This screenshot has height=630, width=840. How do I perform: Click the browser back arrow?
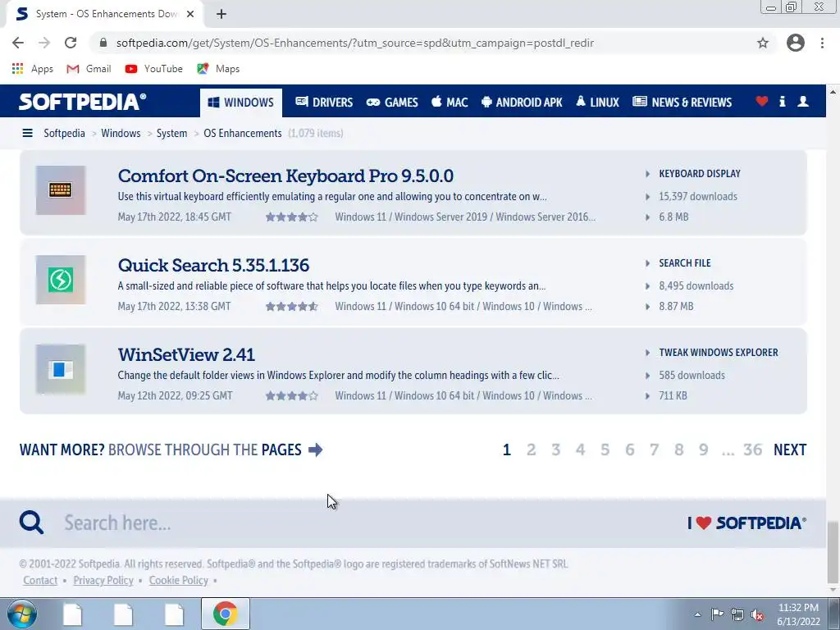[18, 43]
